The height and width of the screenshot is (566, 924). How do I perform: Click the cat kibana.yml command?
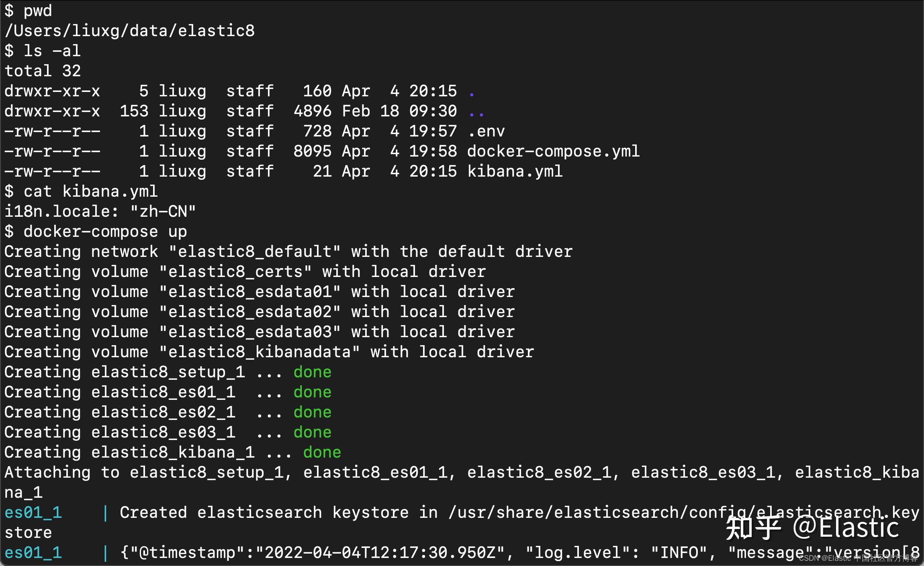pyautogui.click(x=80, y=191)
